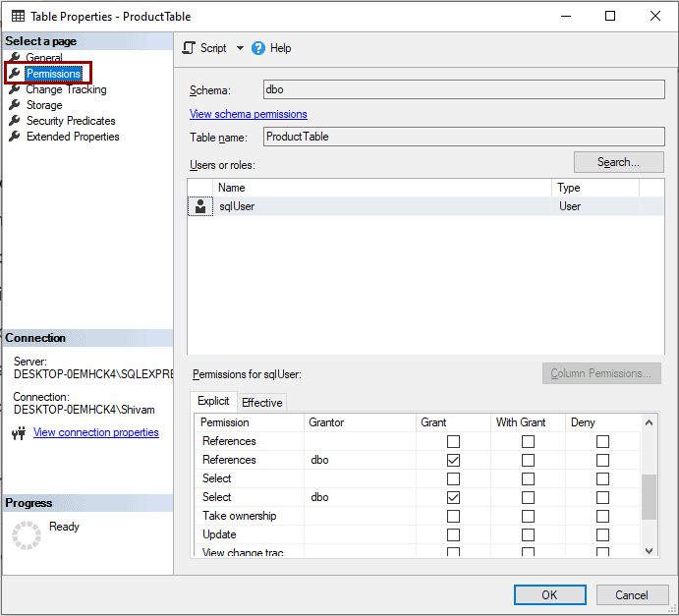Click the sqlUser person icon
Image resolution: width=679 pixels, height=616 pixels.
[200, 206]
